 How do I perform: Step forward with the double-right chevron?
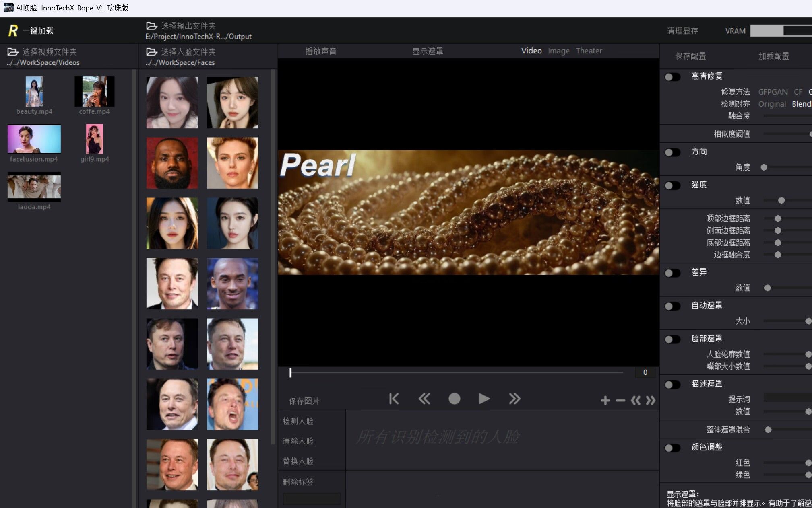coord(514,399)
